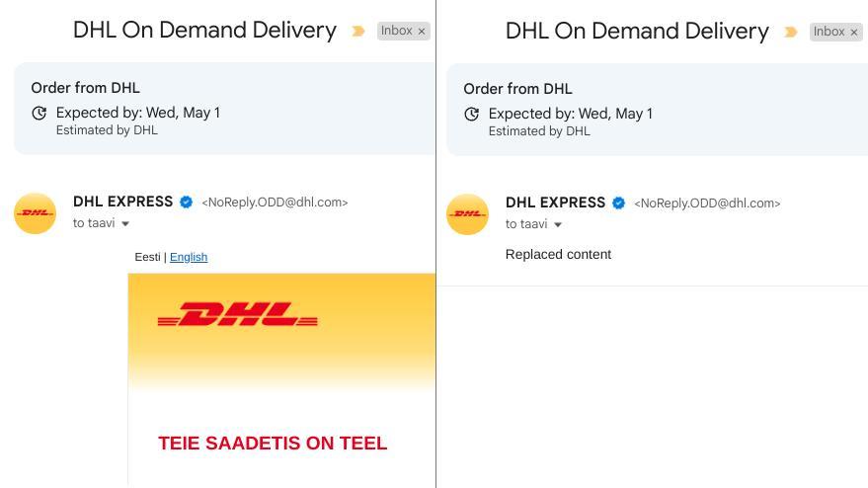Click the left email's NoReply.ODD@dhl.com address
The height and width of the screenshot is (488, 868).
[x=275, y=203]
